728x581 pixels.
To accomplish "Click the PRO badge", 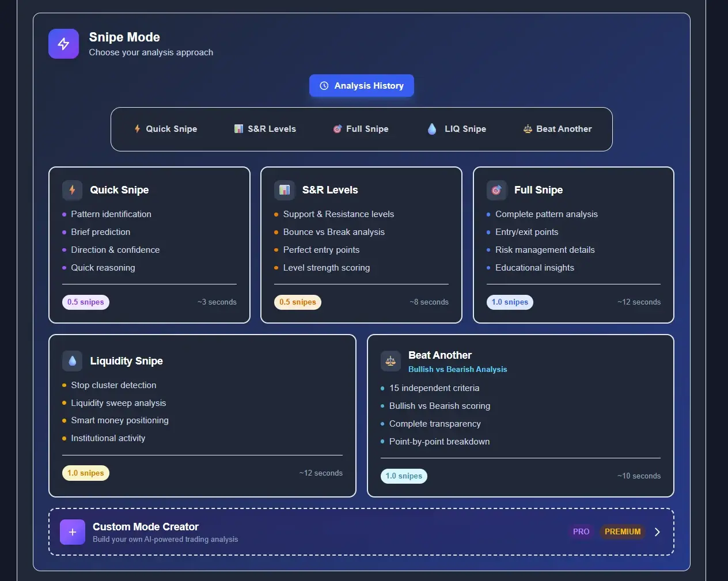I will [581, 531].
